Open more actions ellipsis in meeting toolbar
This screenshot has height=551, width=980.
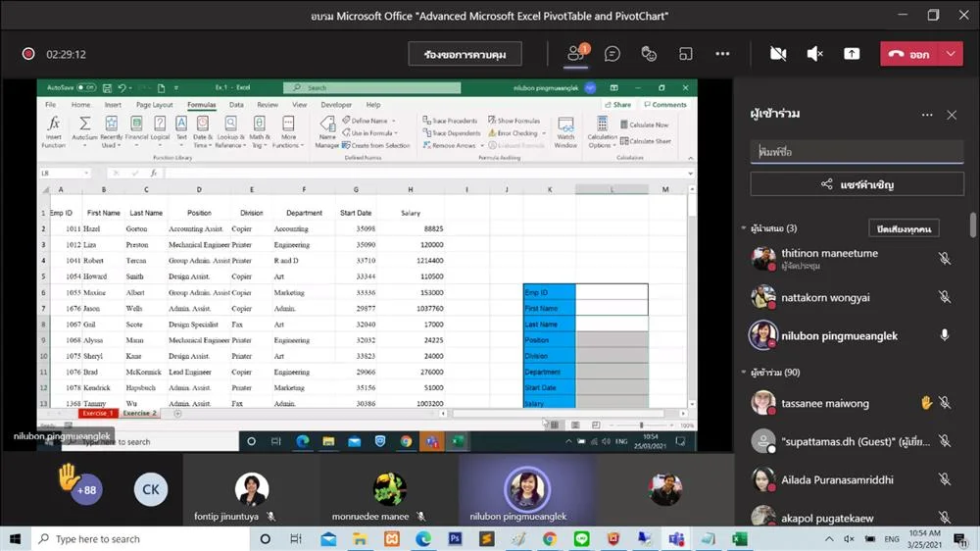pos(722,54)
